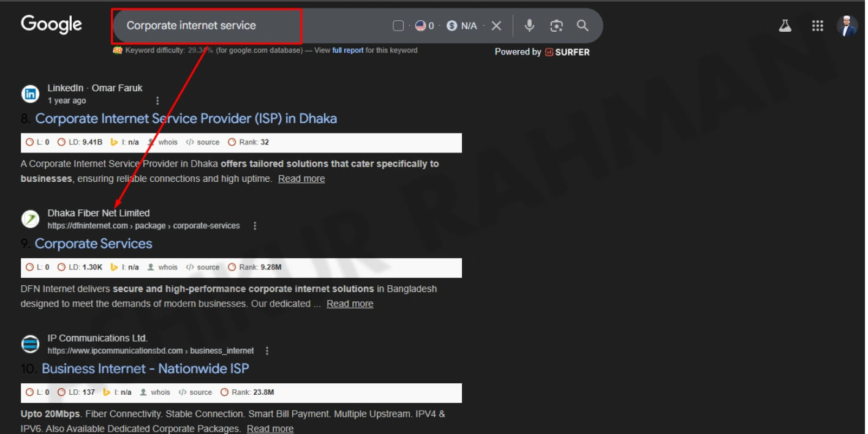Click the "LD: 1.30K" metric
This screenshot has width=868, height=434.
(80, 268)
